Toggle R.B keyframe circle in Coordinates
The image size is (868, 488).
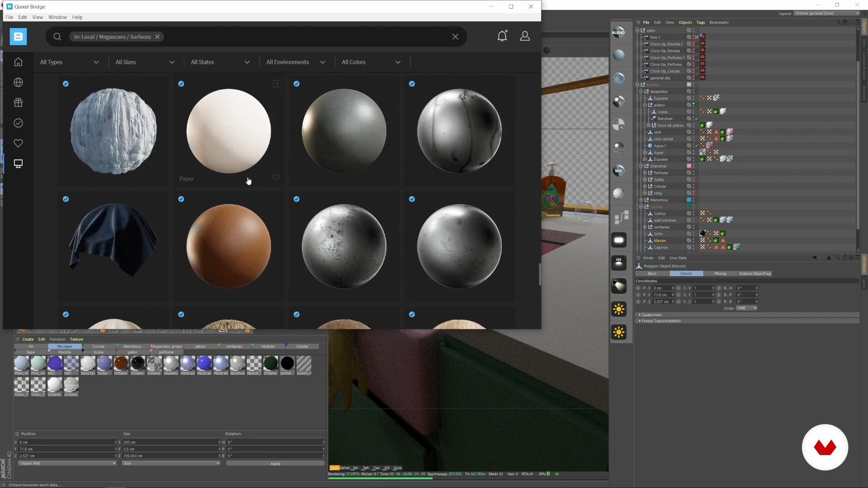click(719, 301)
